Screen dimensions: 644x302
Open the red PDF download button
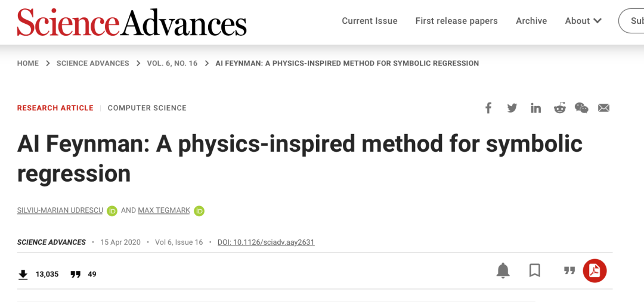595,270
